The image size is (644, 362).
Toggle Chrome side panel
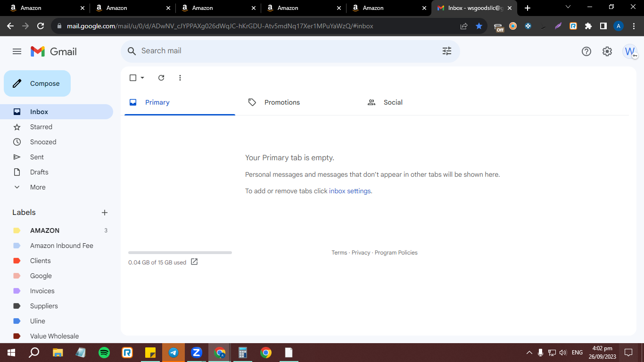pyautogui.click(x=603, y=26)
